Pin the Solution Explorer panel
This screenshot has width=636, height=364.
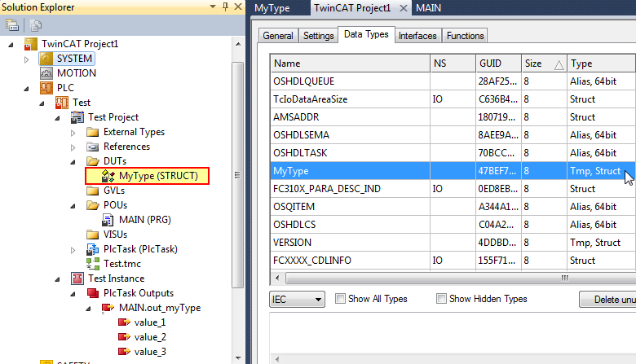click(x=226, y=7)
